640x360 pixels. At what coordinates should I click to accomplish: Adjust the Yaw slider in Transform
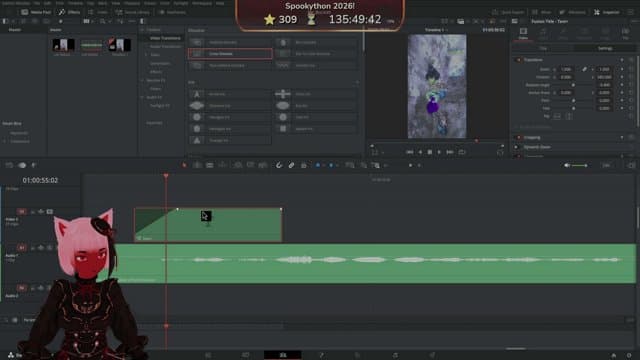click(x=573, y=108)
